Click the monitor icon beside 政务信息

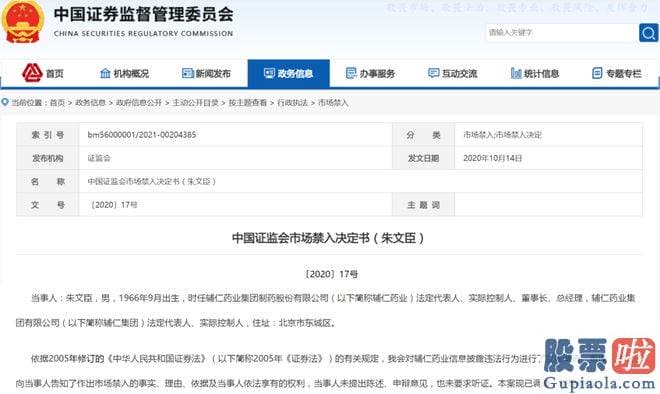[x=269, y=73]
